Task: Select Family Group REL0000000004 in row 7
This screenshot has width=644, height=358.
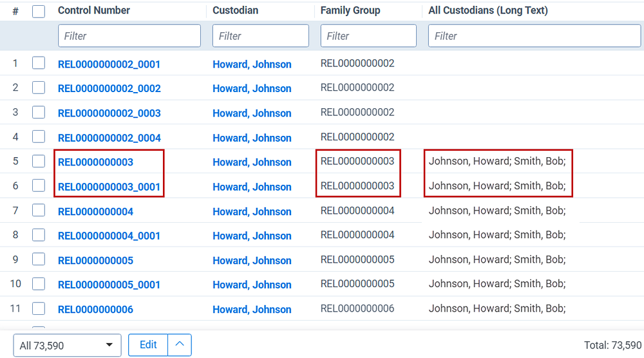Action: pos(357,211)
